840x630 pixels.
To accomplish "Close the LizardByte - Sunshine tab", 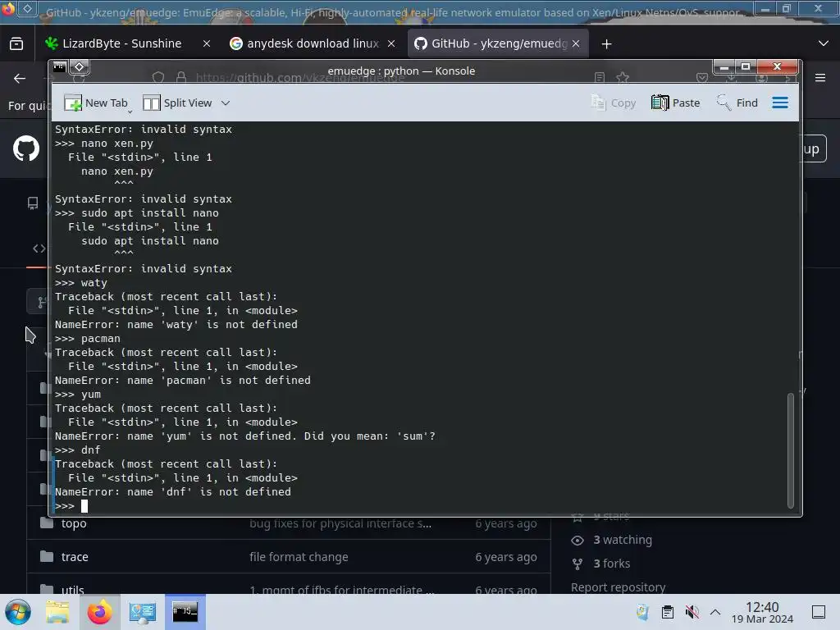I will pyautogui.click(x=206, y=44).
